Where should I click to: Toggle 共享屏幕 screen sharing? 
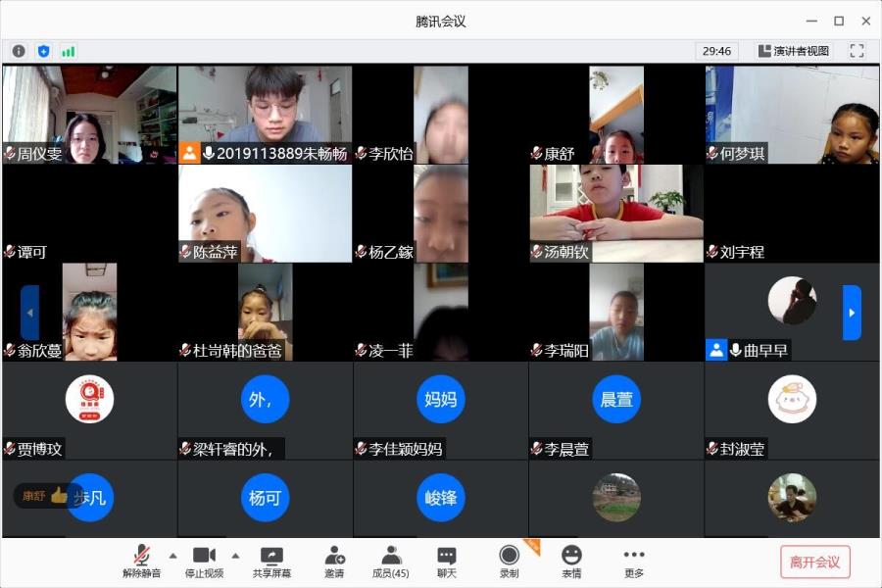click(x=270, y=562)
